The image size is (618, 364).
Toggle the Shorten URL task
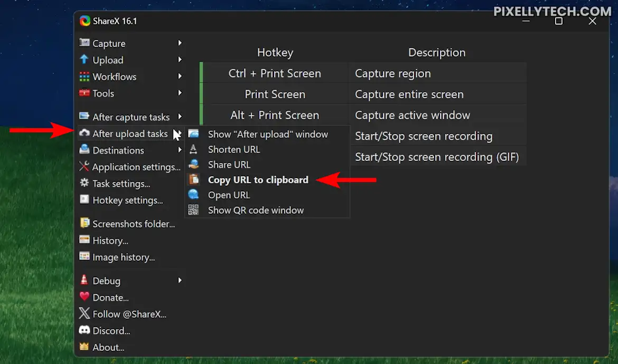(267, 149)
